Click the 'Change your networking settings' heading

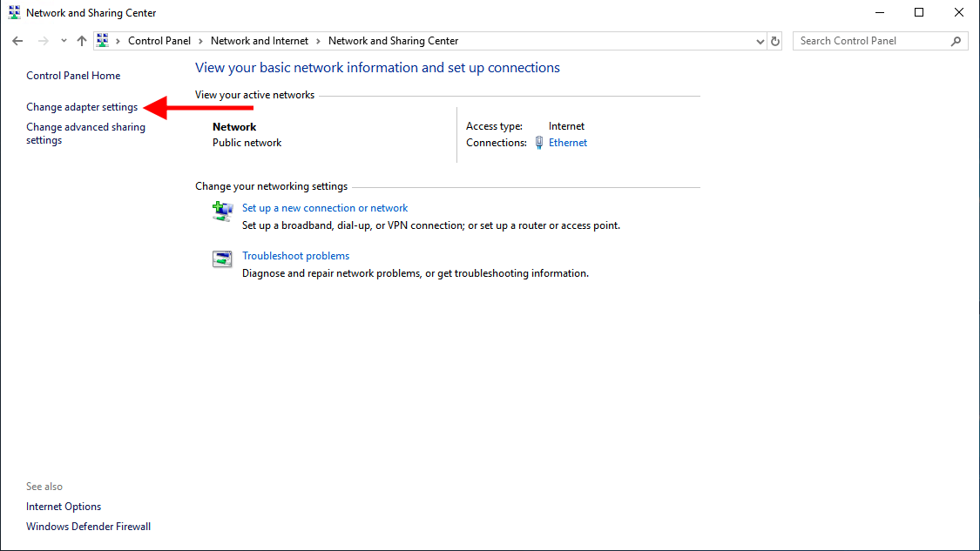tap(271, 186)
